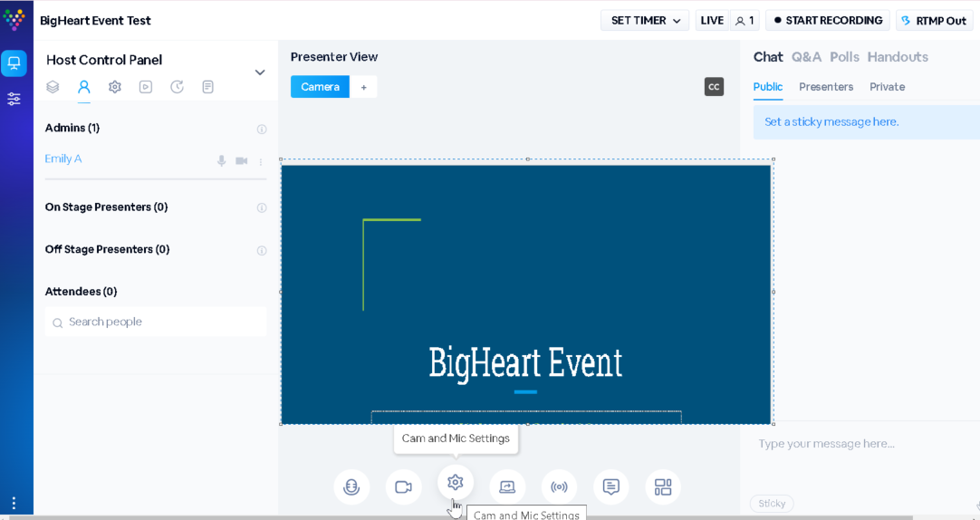Open the sliders settings sidebar icon
This screenshot has height=520, width=980.
point(14,98)
